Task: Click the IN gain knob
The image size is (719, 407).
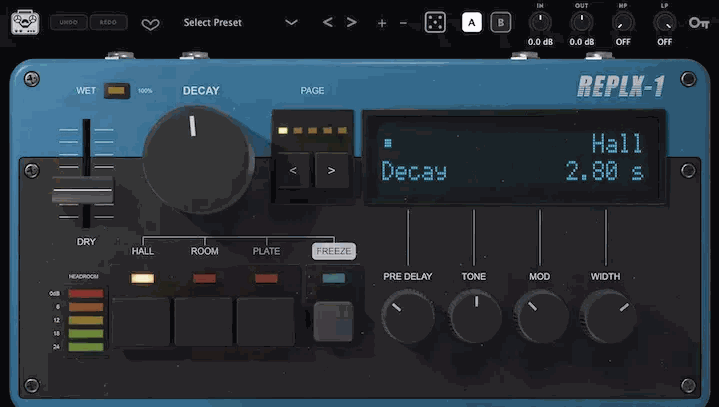Action: click(x=540, y=22)
